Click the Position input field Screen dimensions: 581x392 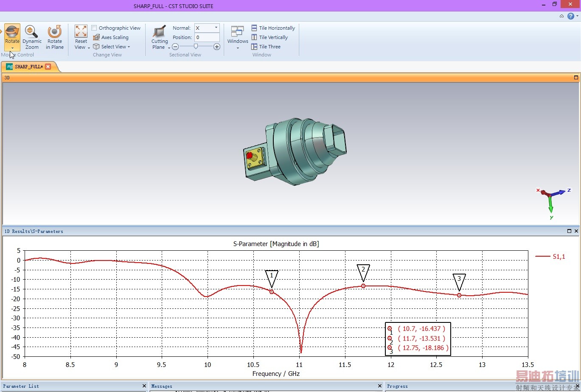point(207,37)
